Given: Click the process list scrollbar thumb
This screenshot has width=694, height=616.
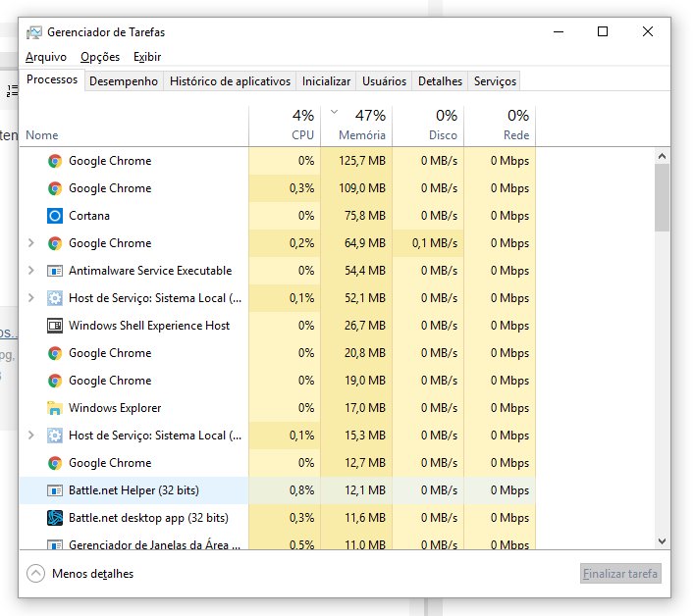Looking at the screenshot, I should pos(663,198).
